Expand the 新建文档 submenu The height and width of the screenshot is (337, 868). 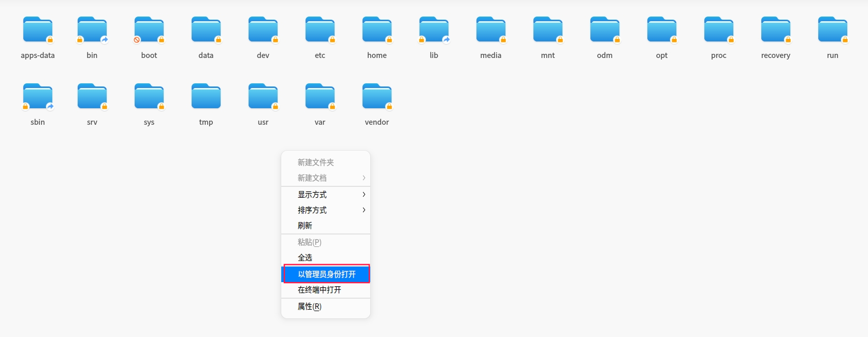pos(326,178)
